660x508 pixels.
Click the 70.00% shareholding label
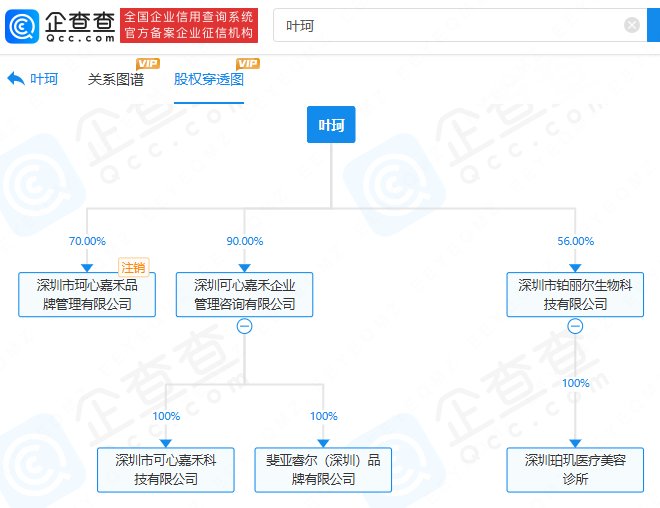87,241
